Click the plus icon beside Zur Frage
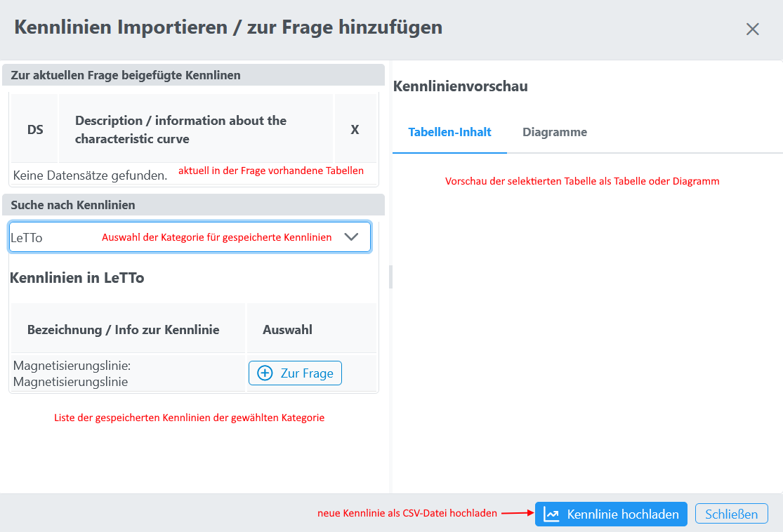The image size is (783, 532). [x=265, y=373]
